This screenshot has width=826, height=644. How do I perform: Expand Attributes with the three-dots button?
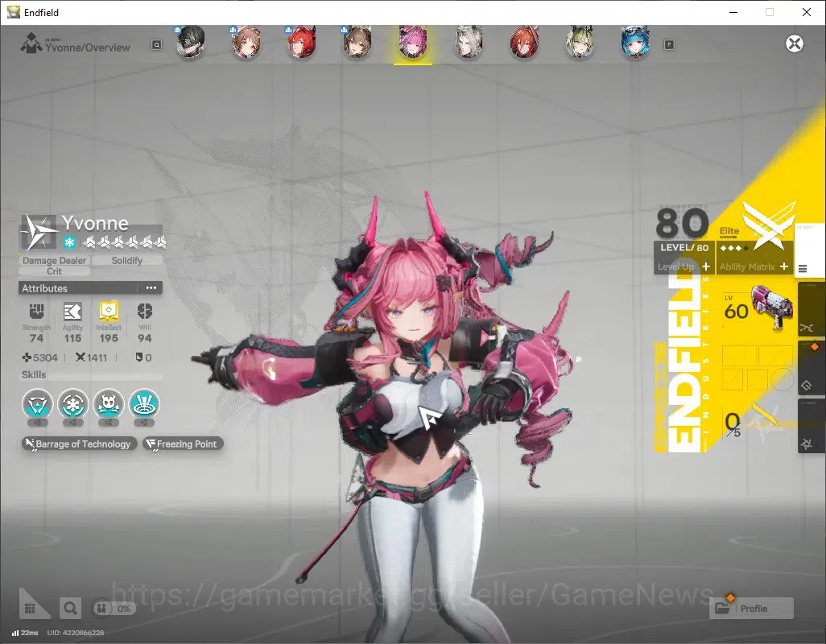(x=151, y=288)
